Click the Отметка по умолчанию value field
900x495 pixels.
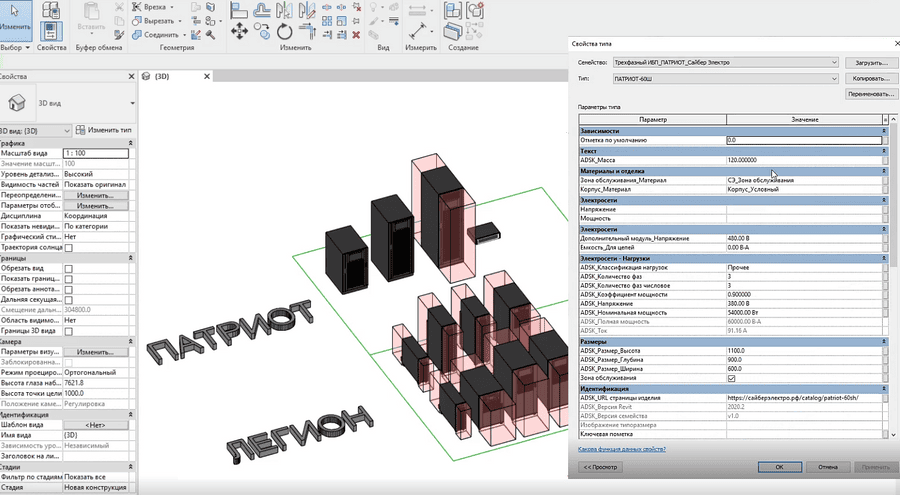click(802, 140)
